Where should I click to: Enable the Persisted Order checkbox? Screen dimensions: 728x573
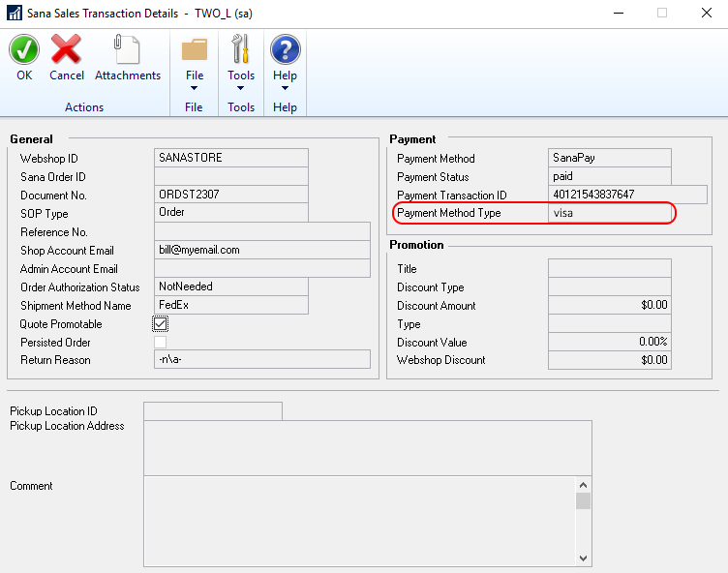point(161,342)
